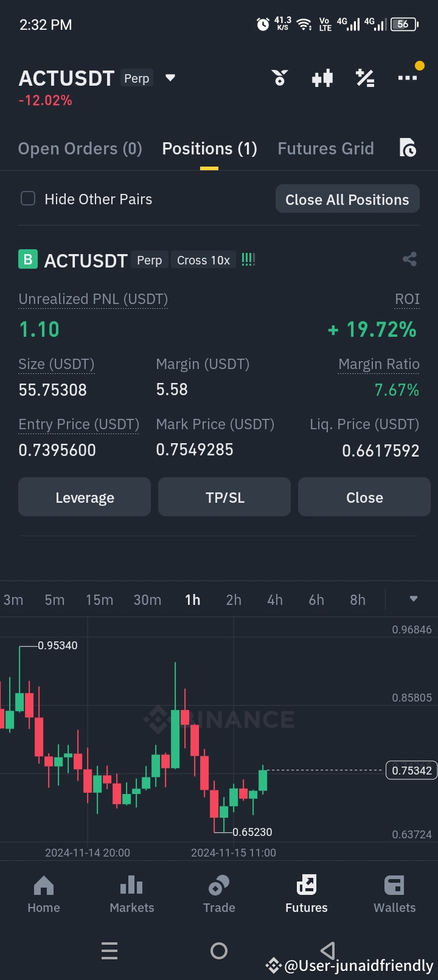The height and width of the screenshot is (980, 438).
Task: Switch to Open Orders (0) tab
Action: [80, 149]
